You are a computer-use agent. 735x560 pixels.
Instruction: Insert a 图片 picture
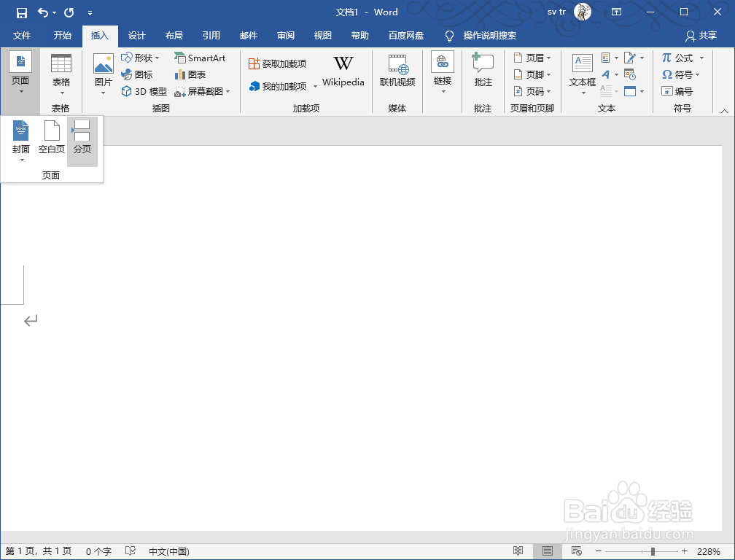[x=103, y=74]
